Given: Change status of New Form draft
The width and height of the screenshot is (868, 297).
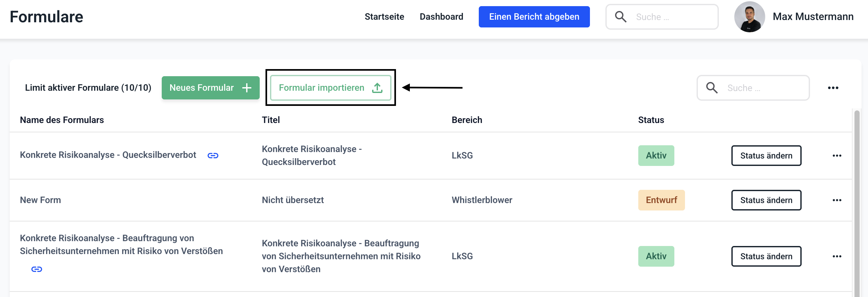Looking at the screenshot, I should coord(766,200).
